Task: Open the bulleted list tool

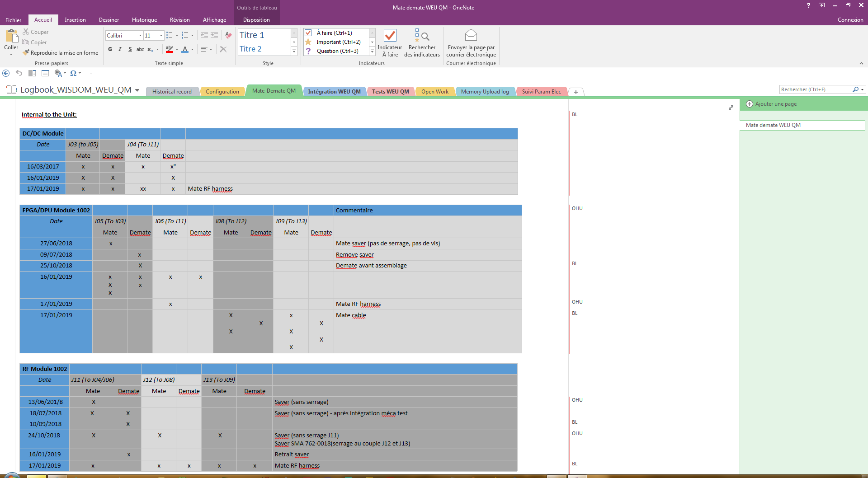Action: click(x=170, y=35)
